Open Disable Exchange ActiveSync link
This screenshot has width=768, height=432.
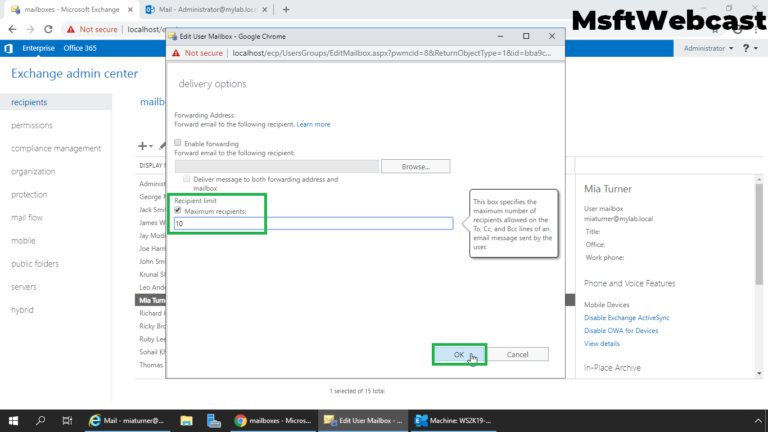click(626, 317)
